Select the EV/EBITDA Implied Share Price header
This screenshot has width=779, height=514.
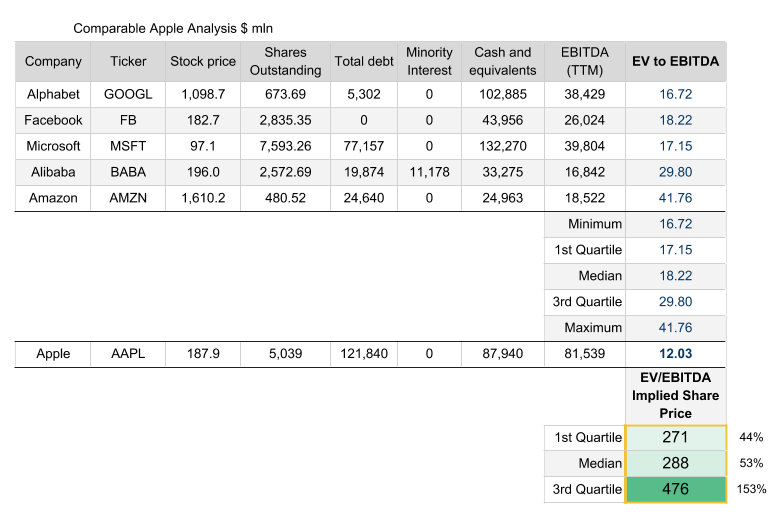click(x=675, y=395)
